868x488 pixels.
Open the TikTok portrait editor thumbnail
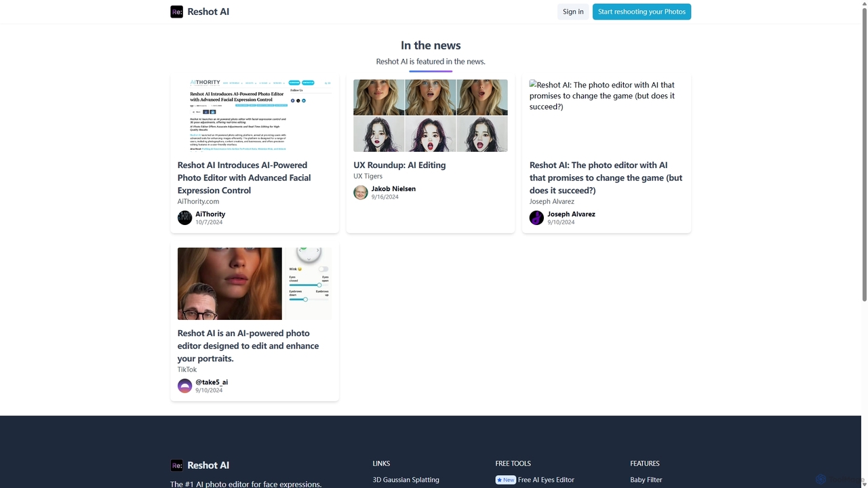click(254, 283)
